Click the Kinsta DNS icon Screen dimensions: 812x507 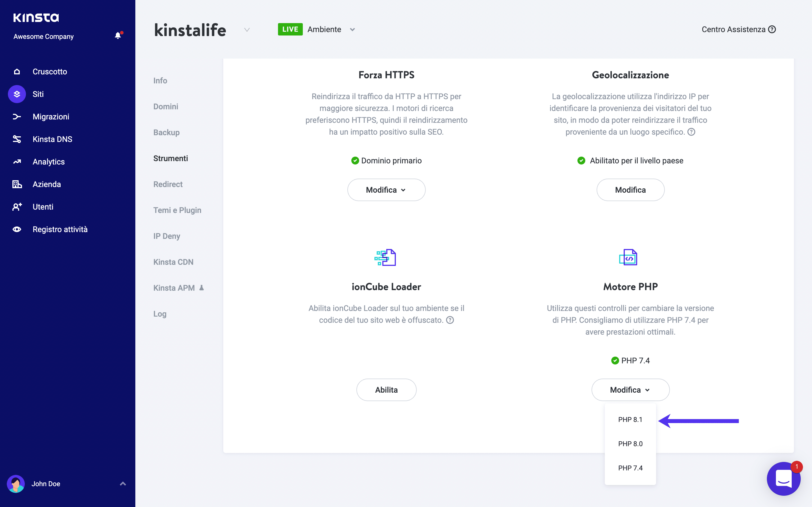[x=17, y=139]
